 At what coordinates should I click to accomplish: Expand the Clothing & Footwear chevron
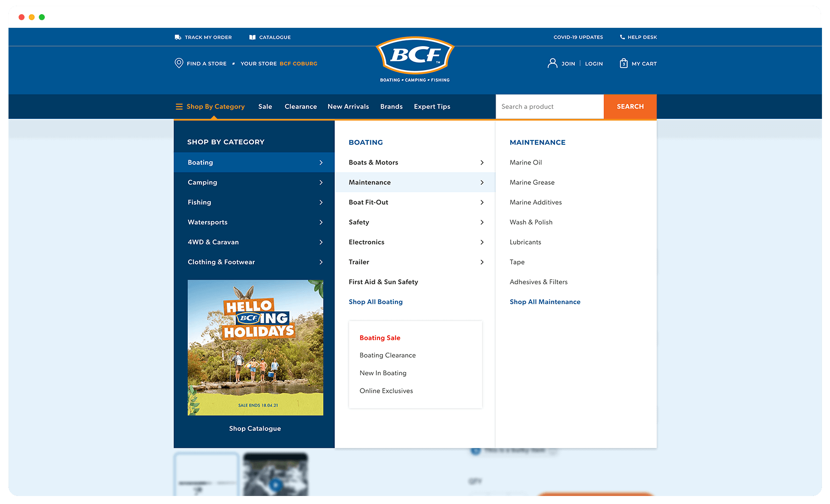pyautogui.click(x=321, y=262)
